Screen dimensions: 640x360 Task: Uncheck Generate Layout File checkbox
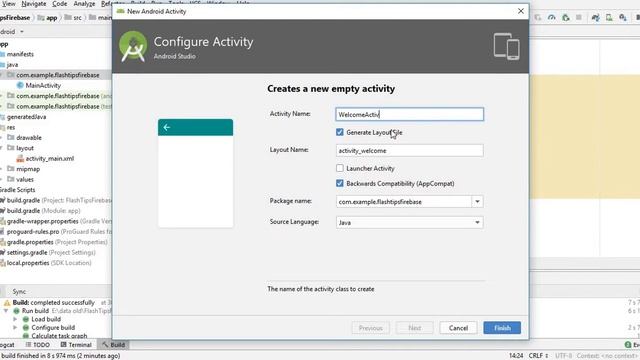point(340,132)
